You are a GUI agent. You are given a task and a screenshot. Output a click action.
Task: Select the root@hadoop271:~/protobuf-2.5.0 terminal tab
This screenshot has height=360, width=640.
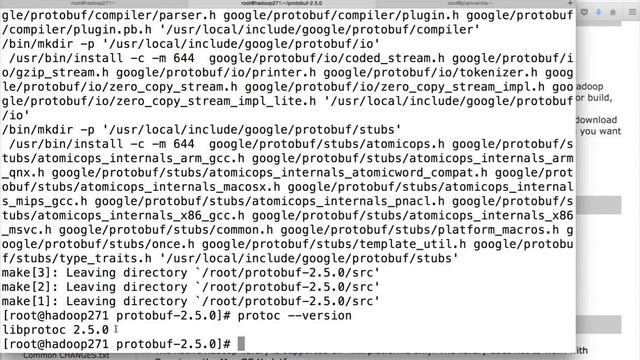(x=281, y=3)
